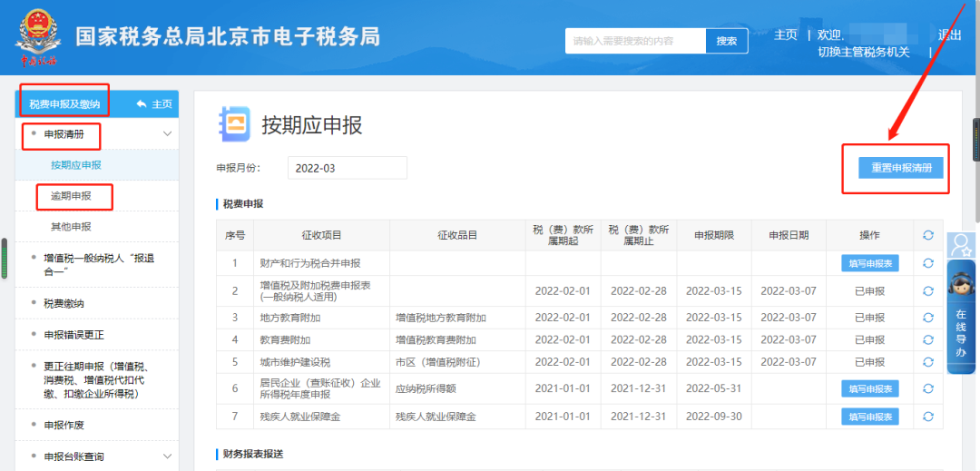This screenshot has width=980, height=471.
Task: Click the refresh icon in table header
Action: click(x=928, y=235)
